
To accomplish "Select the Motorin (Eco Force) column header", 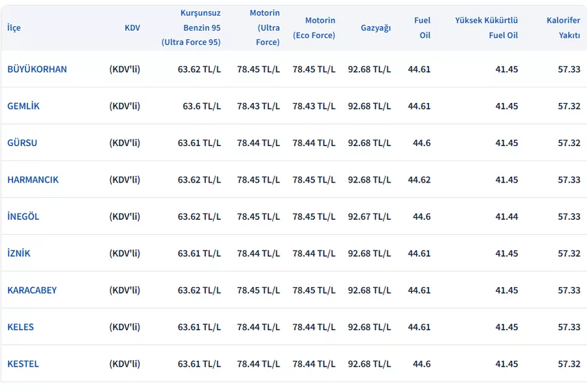I will pos(314,27).
